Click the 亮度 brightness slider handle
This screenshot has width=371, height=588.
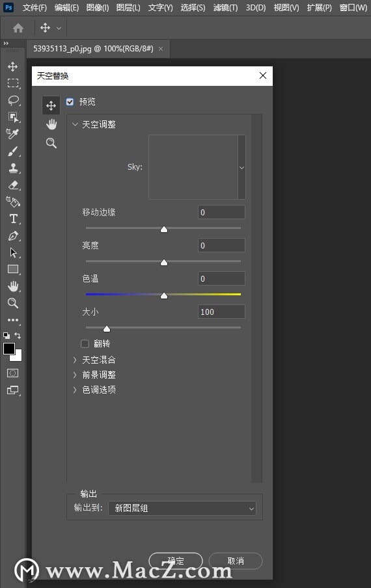click(x=164, y=263)
